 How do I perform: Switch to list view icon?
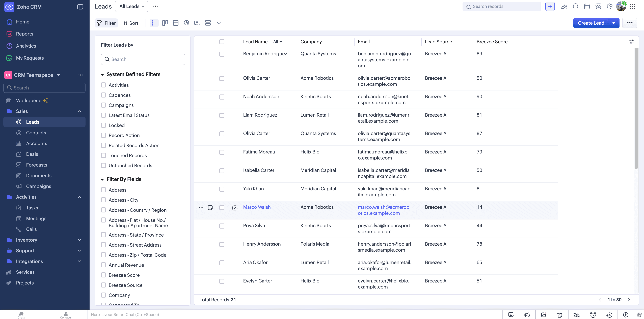[154, 23]
